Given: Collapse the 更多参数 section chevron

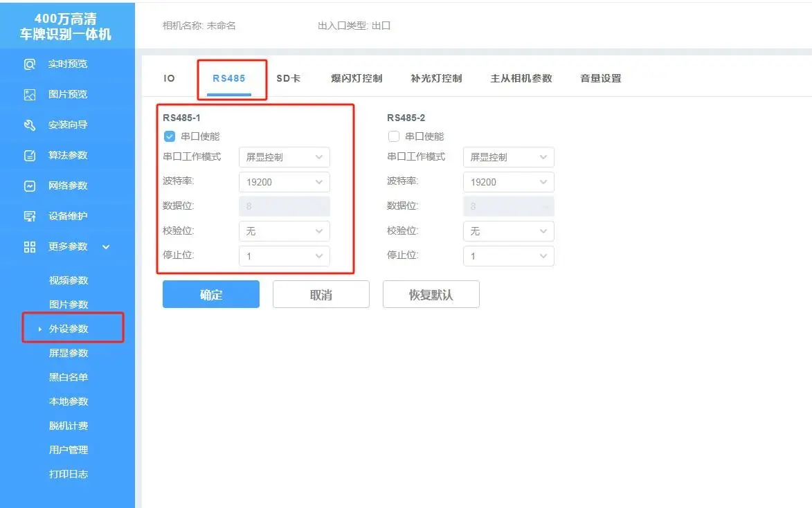Looking at the screenshot, I should point(105,246).
